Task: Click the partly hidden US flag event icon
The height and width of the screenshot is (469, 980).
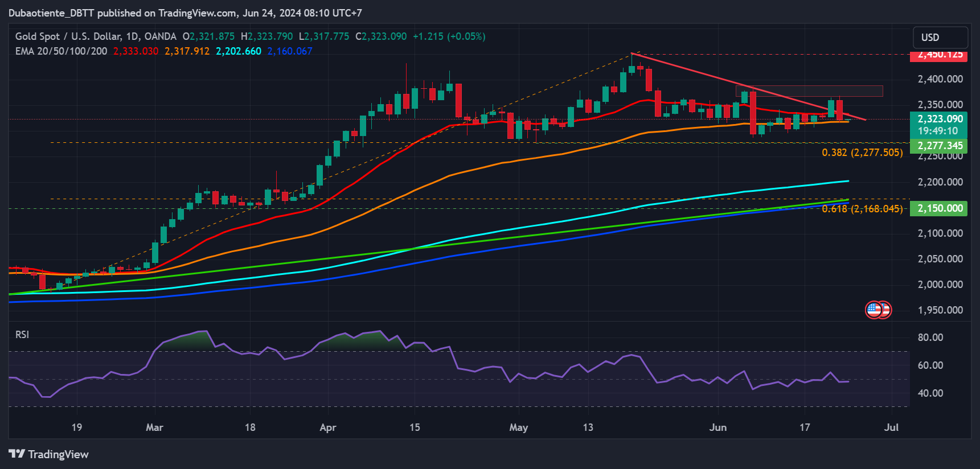Action: click(887, 310)
